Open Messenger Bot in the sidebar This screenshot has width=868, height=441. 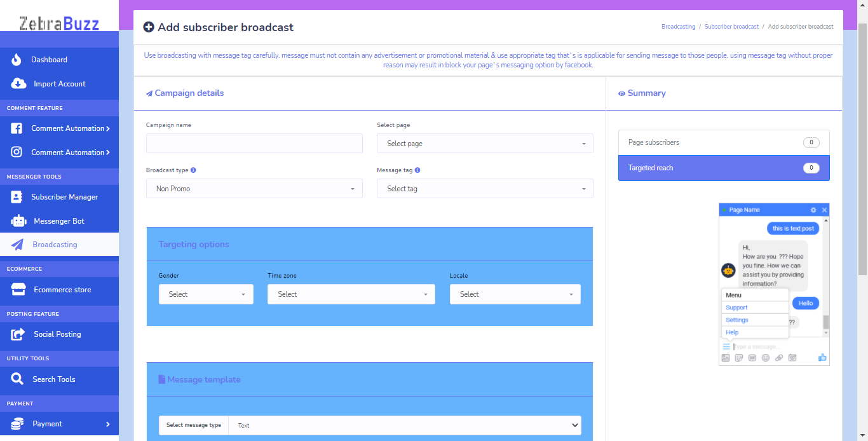coord(59,221)
